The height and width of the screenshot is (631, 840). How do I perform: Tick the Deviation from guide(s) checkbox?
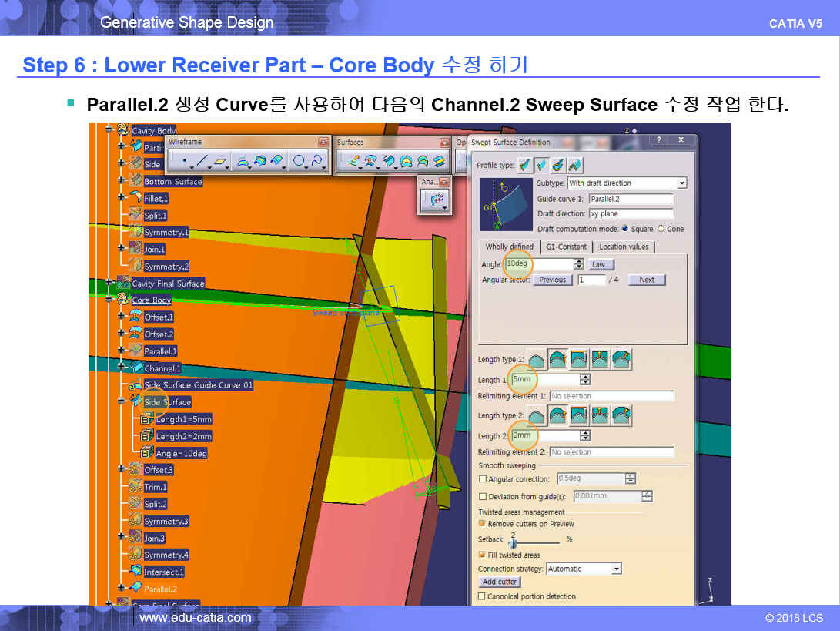483,497
